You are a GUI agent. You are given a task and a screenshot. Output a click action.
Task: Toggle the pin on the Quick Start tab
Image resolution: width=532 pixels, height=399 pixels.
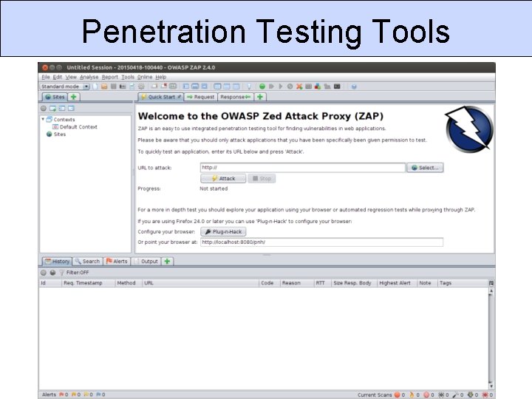179,97
